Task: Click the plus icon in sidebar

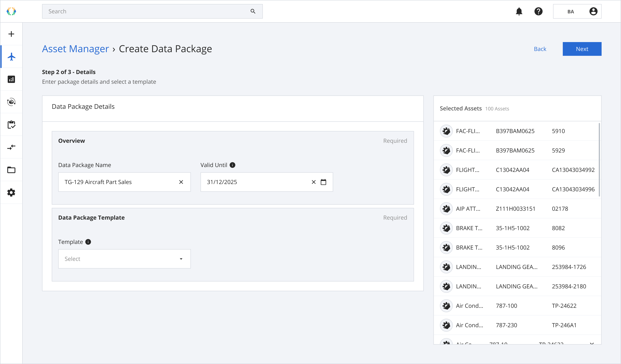Action: point(11,34)
